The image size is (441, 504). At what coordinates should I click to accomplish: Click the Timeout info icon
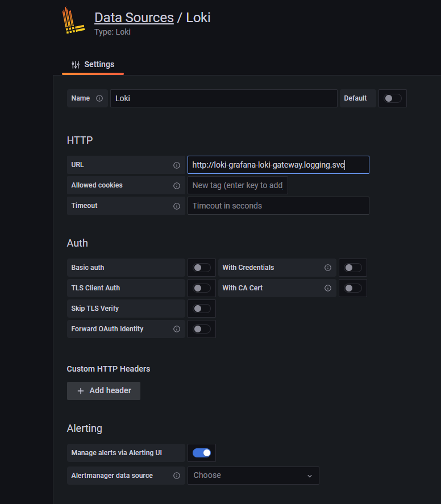(177, 206)
